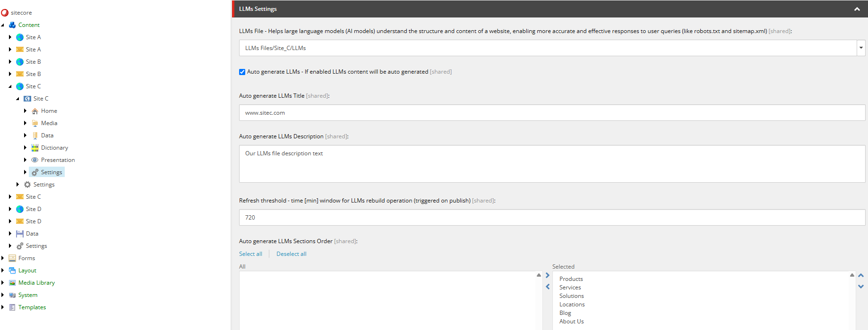
Task: Click the Site D envelope icon
Action: 20,221
